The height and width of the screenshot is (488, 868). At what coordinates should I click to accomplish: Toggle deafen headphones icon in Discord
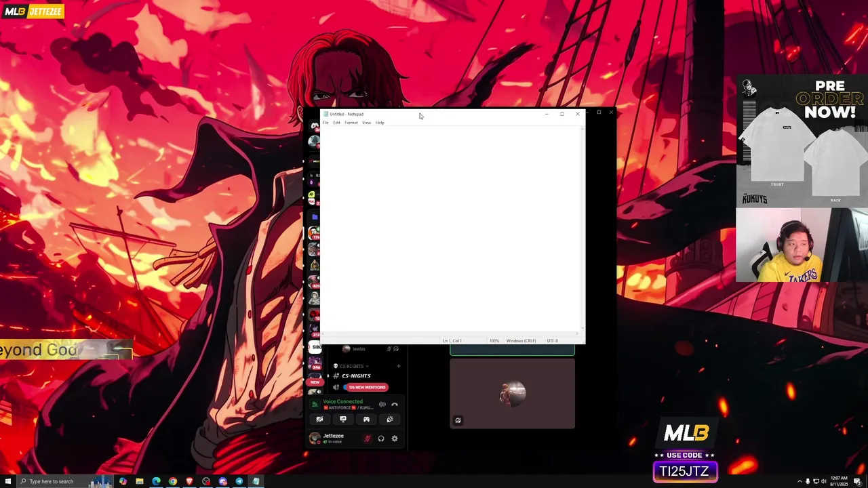tap(381, 439)
